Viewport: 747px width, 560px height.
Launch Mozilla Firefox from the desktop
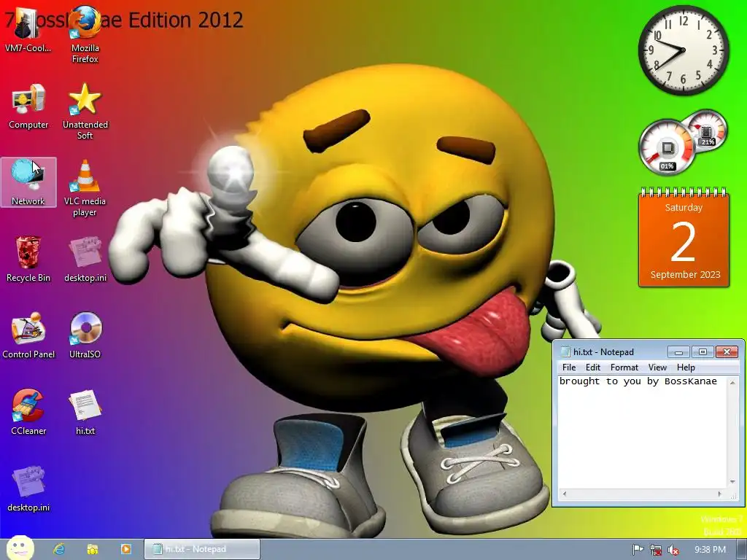85,34
